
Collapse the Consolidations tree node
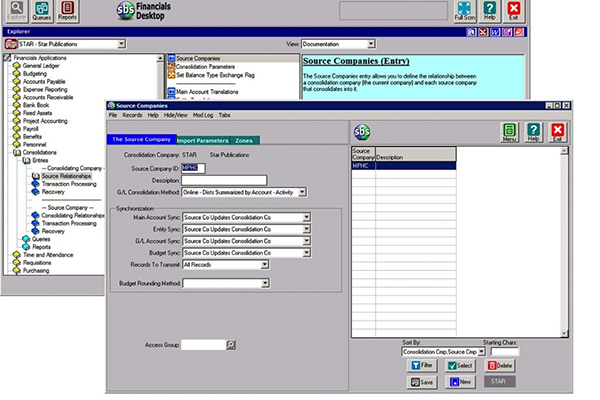(17, 153)
